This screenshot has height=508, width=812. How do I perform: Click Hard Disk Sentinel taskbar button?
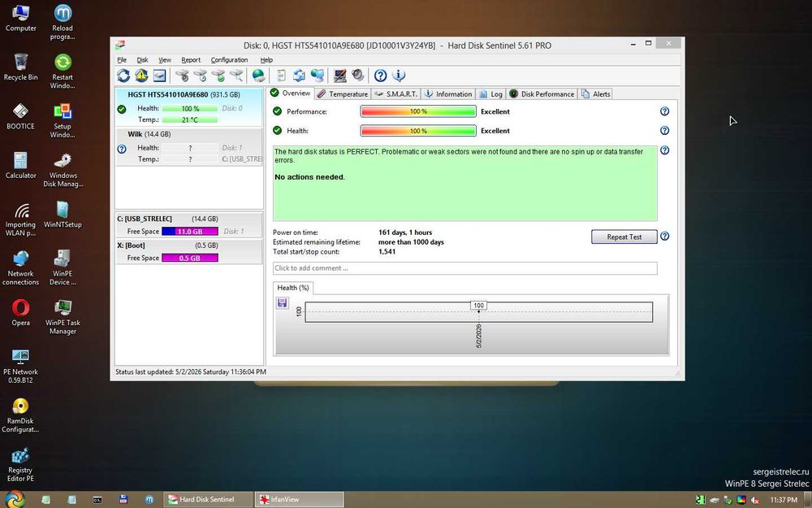209,500
